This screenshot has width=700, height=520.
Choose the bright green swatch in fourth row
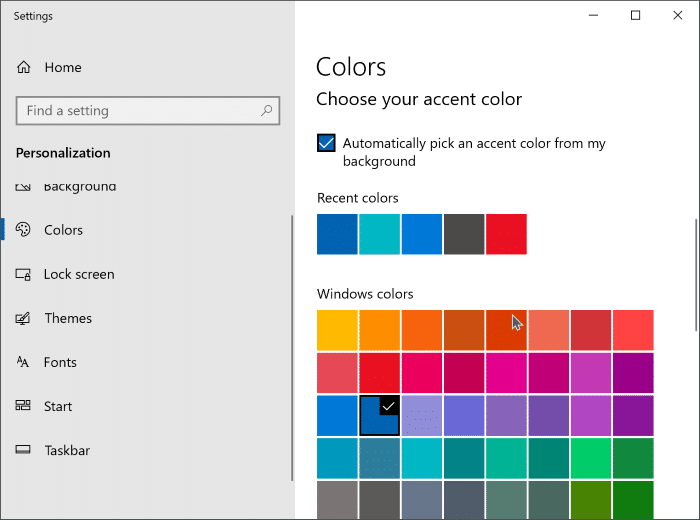(x=591, y=458)
